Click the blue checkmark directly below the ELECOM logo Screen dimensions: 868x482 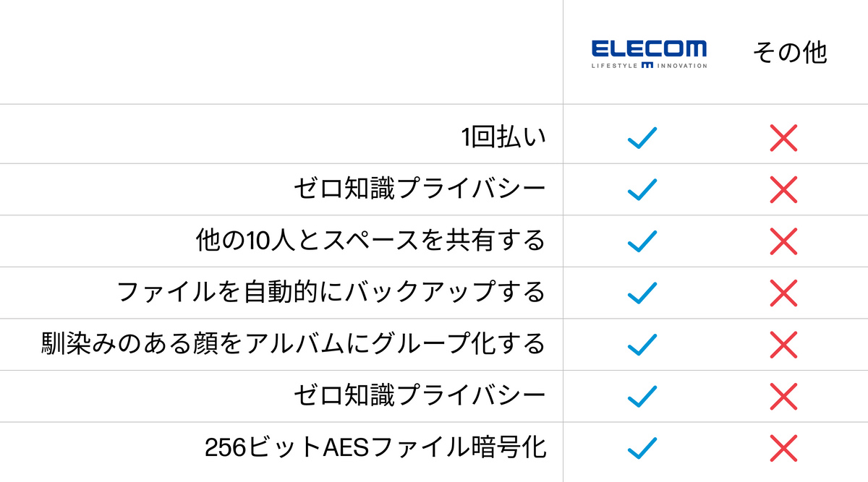coord(642,138)
